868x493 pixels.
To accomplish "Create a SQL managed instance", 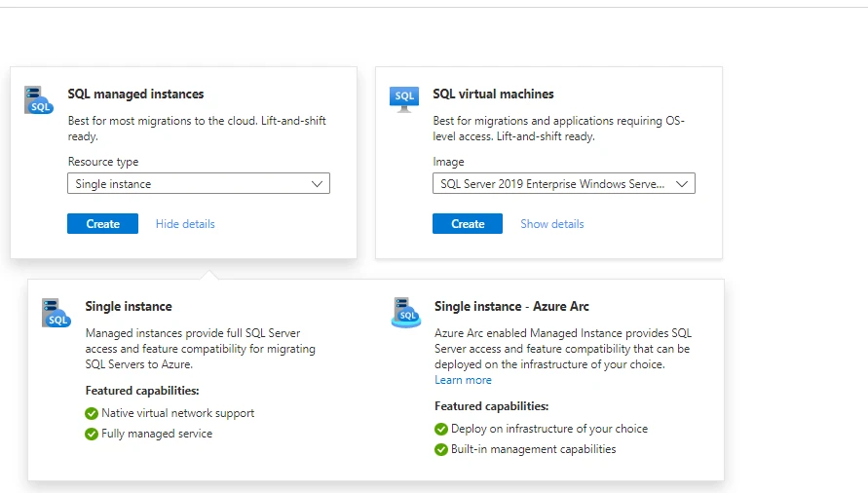I will tap(103, 224).
